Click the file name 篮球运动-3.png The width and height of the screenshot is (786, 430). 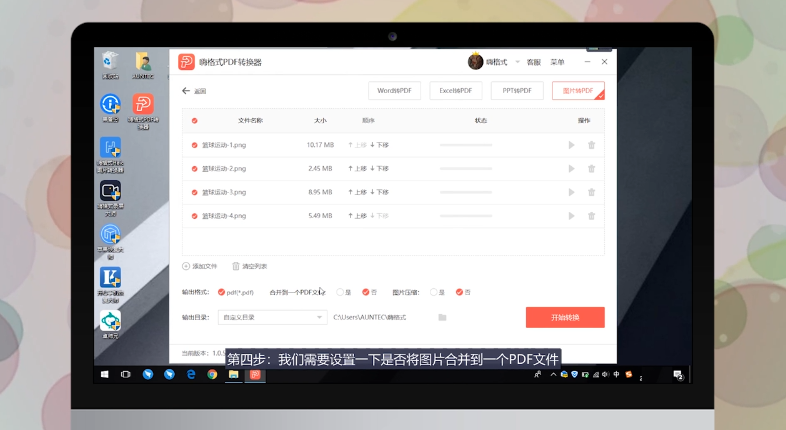pos(224,192)
